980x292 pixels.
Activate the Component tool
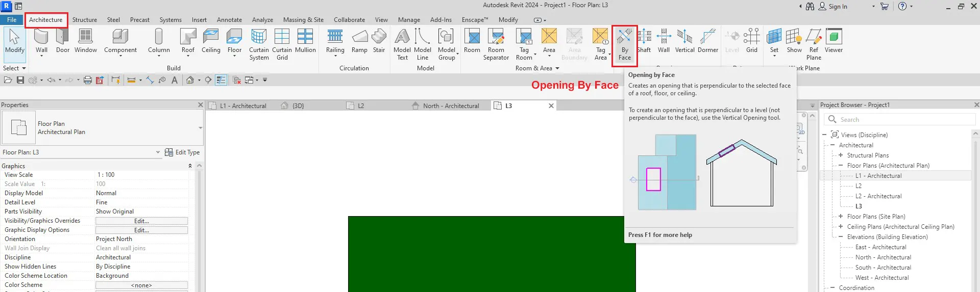point(120,42)
